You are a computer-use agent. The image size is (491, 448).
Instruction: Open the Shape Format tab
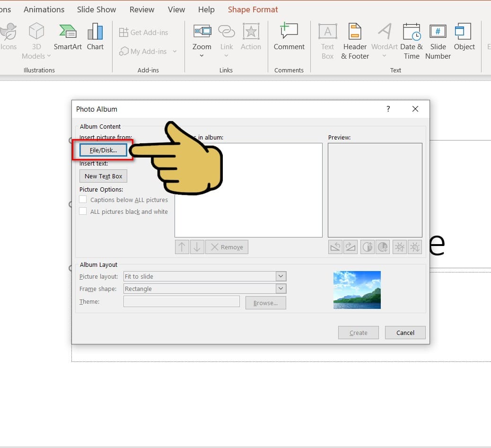coord(253,9)
